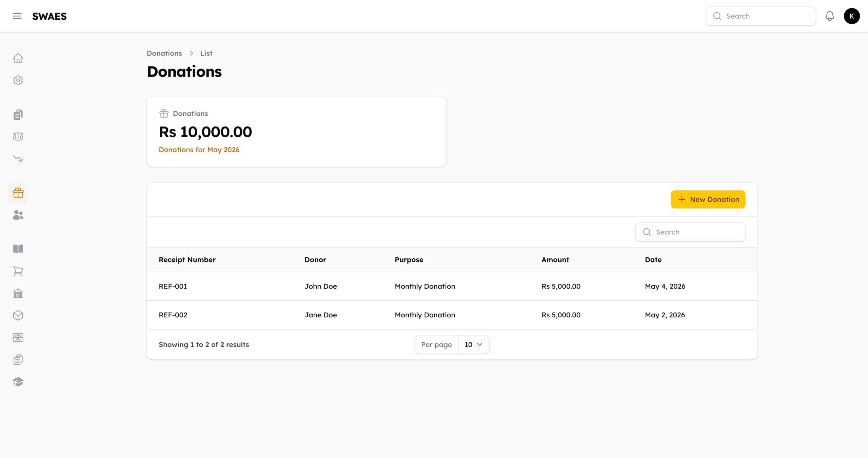The image size is (868, 458).
Task: Click donor Jane Doe
Action: [321, 315]
